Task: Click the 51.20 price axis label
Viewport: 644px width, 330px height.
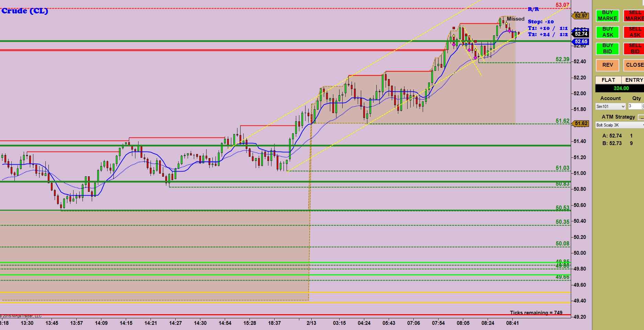Action: coord(580,157)
